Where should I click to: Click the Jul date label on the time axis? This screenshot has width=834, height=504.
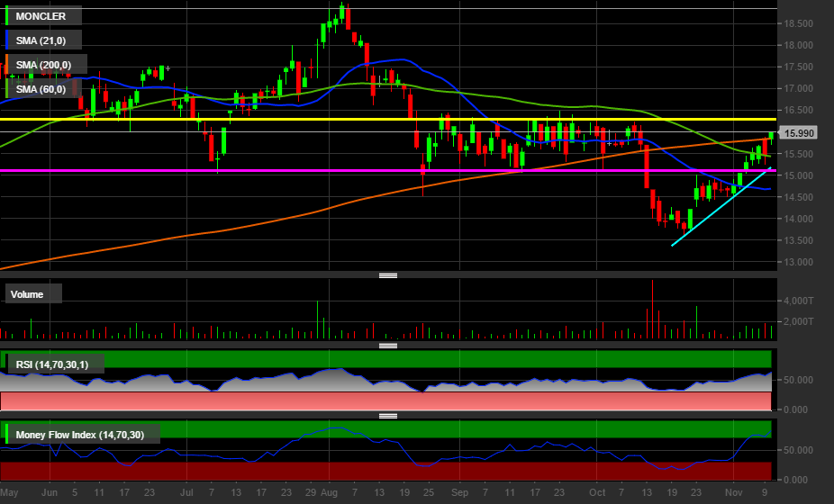[186, 492]
